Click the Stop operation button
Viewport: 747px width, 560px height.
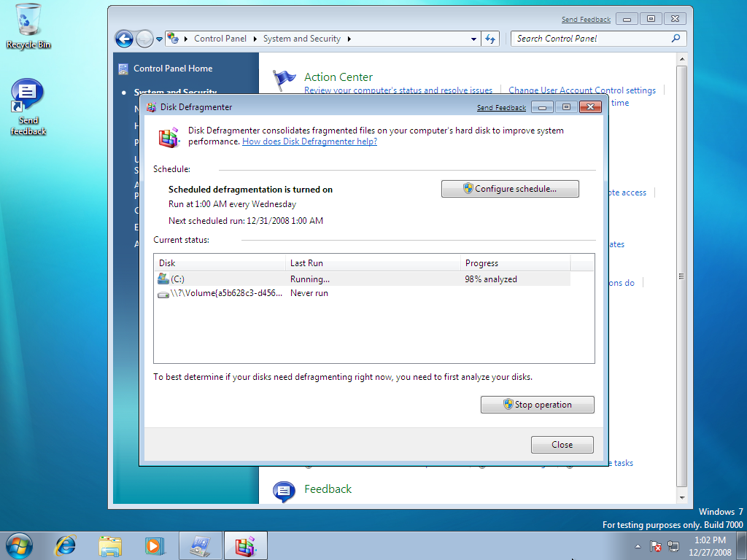538,405
